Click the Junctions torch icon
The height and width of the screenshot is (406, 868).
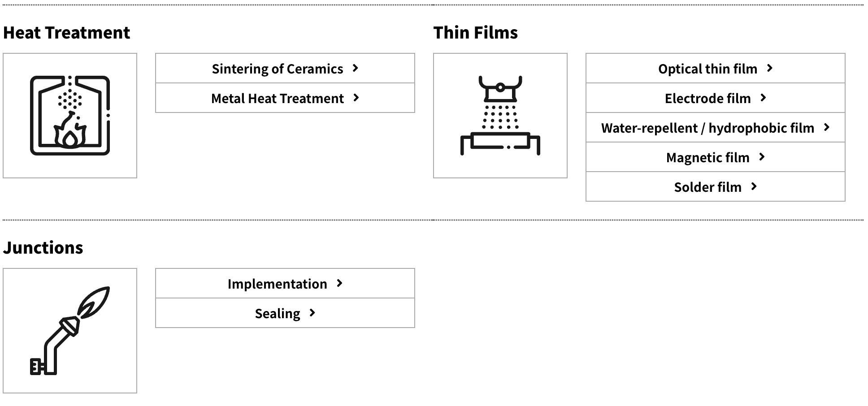click(70, 331)
